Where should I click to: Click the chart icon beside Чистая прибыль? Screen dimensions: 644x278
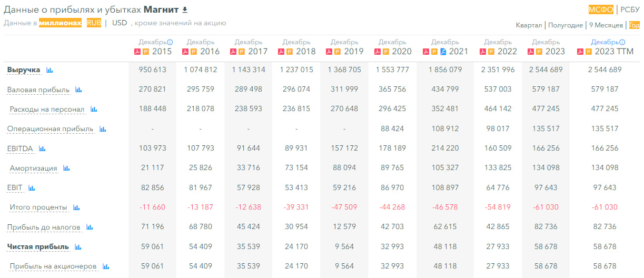tap(78, 247)
